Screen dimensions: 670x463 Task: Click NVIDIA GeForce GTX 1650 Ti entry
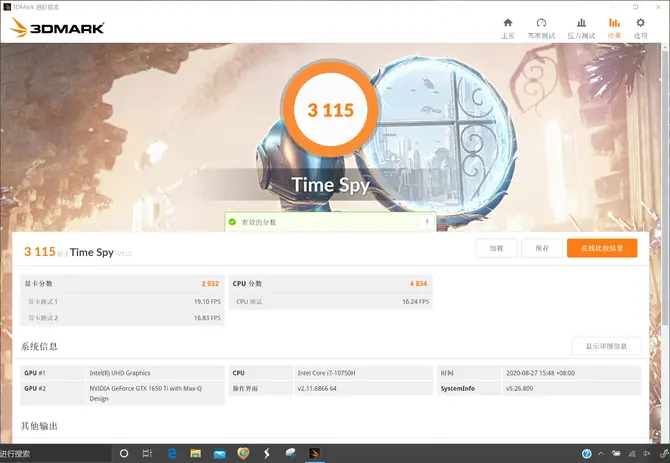click(146, 393)
